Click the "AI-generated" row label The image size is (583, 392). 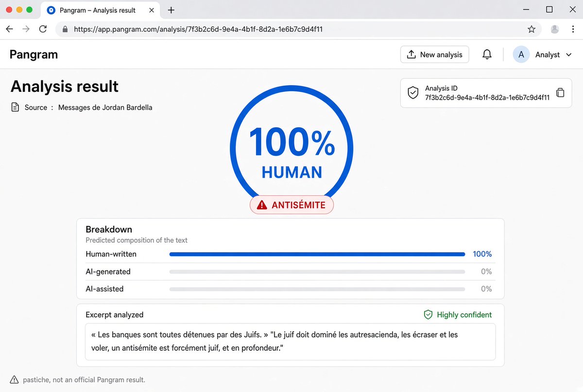[x=108, y=272]
